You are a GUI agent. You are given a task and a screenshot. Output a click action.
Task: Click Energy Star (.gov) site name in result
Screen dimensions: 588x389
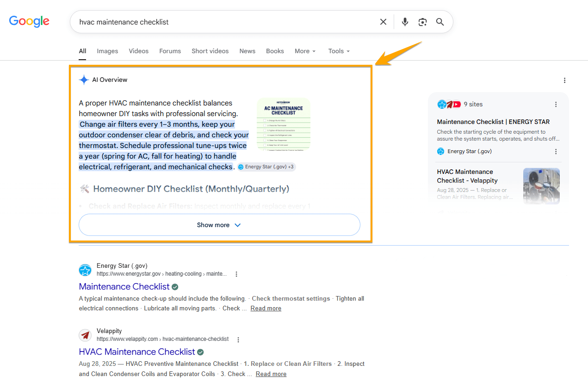[122, 266]
